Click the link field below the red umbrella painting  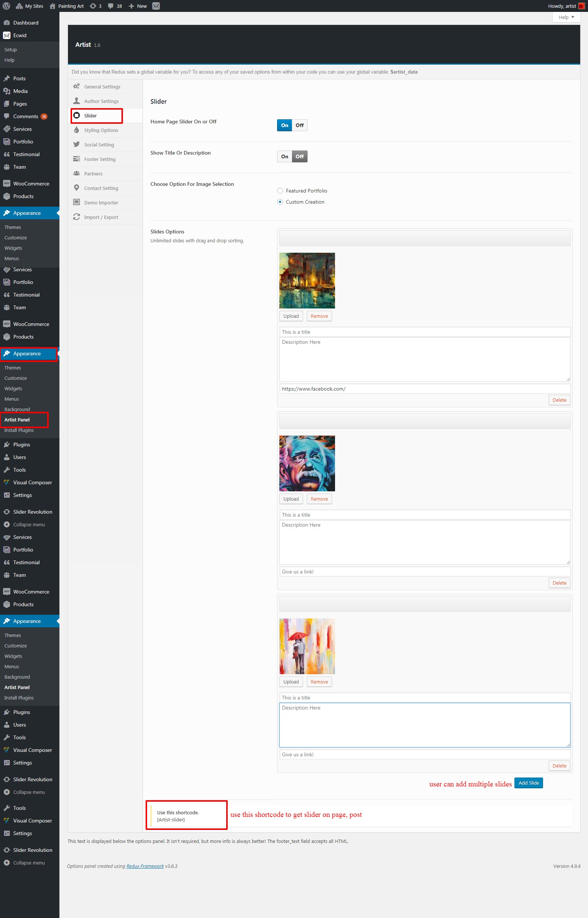pyautogui.click(x=425, y=754)
